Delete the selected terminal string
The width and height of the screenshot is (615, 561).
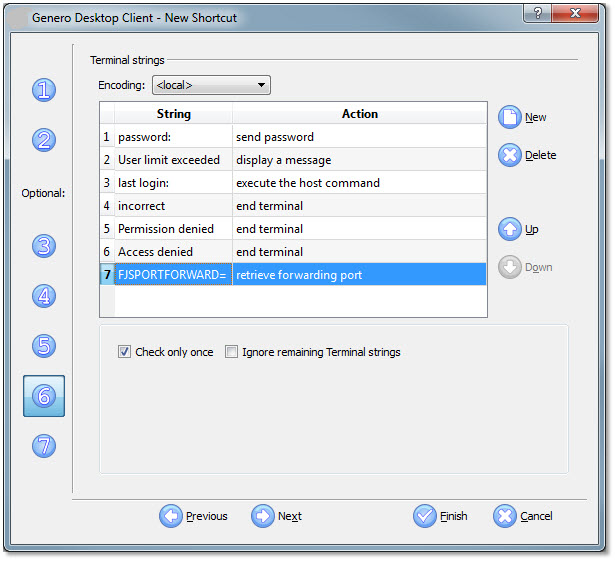tap(527, 155)
